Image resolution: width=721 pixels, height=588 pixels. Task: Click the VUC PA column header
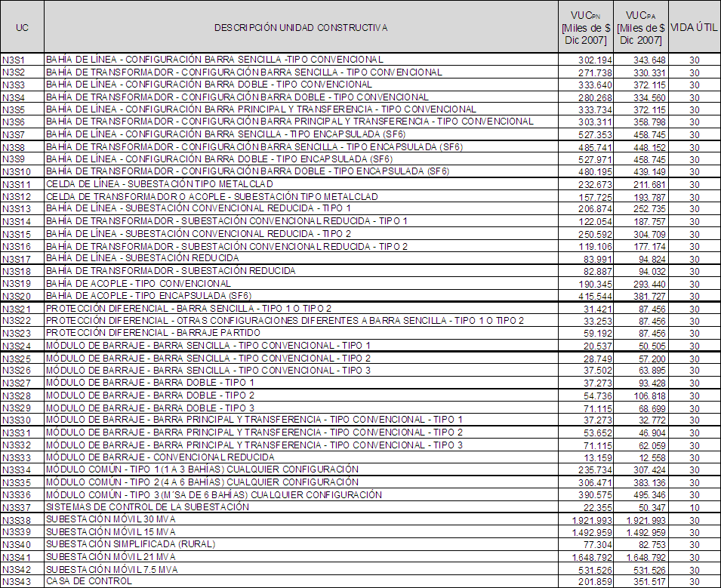[641, 28]
